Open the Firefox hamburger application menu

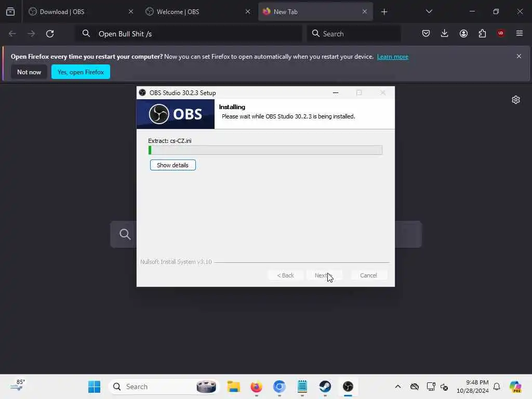coord(520,33)
